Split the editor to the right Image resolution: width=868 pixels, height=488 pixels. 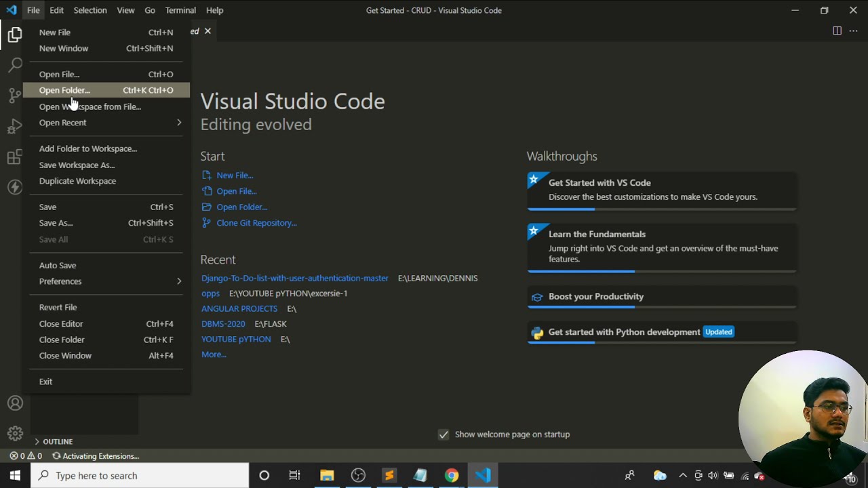point(837,30)
